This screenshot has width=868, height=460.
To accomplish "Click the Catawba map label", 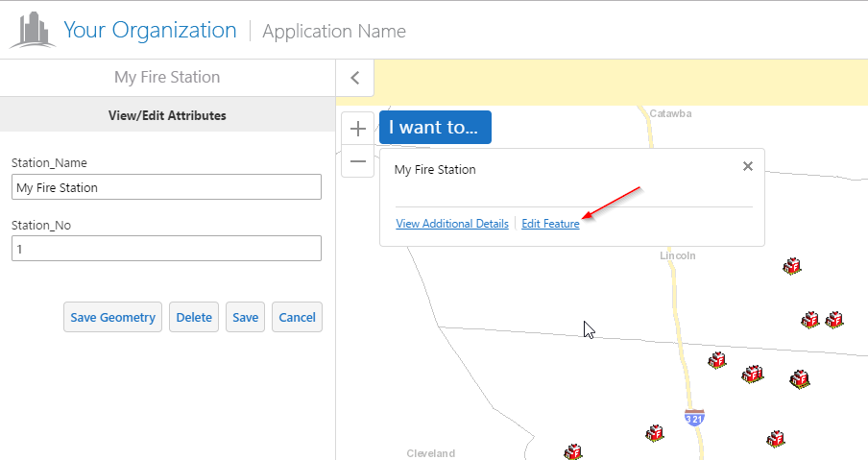I will [x=670, y=113].
